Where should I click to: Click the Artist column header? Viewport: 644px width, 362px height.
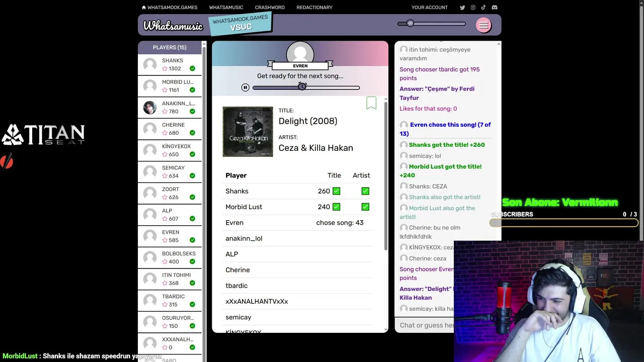361,175
